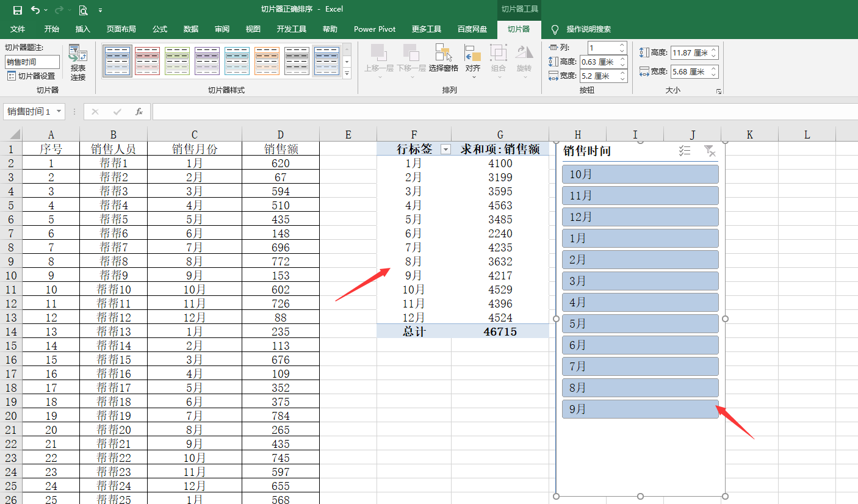Open the Power Pivot tab
Image resolution: width=858 pixels, height=504 pixels.
pos(375,29)
